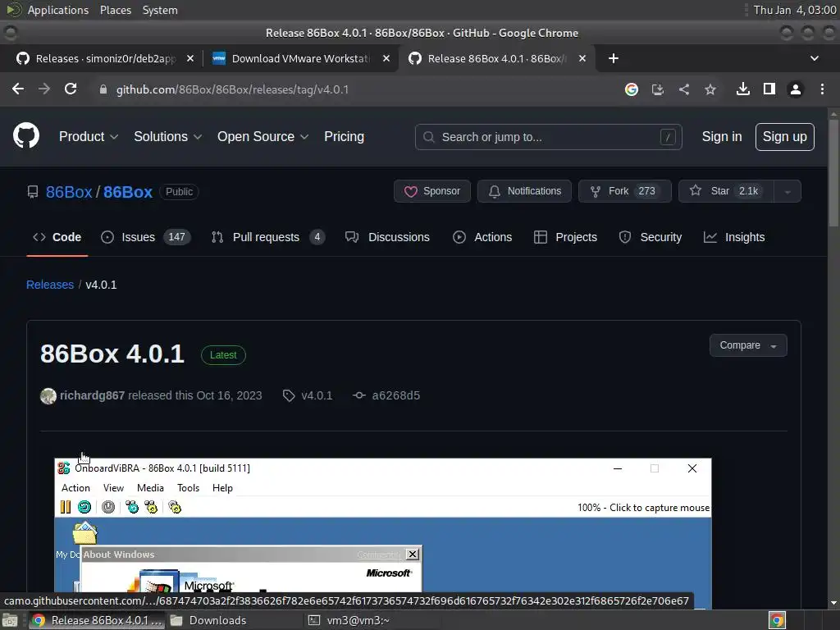The image size is (840, 630).
Task: Click the address bar URL
Action: pyautogui.click(x=232, y=89)
